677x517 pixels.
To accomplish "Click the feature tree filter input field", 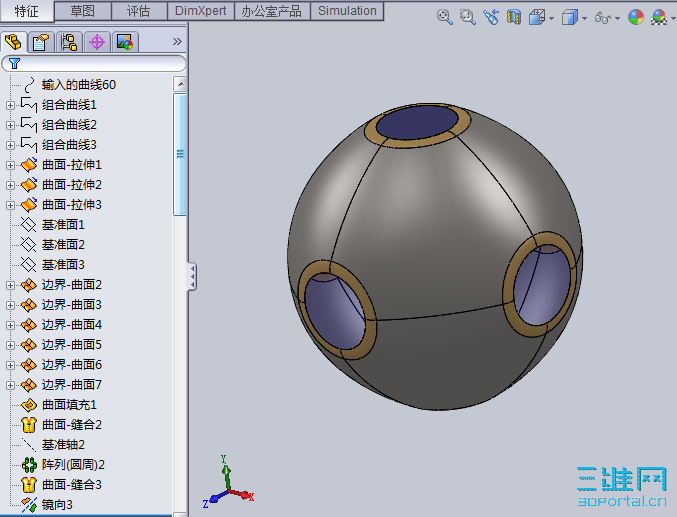I will [x=94, y=64].
